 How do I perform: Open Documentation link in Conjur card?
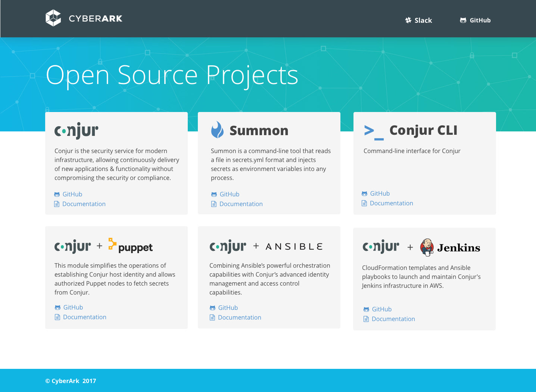(x=84, y=204)
